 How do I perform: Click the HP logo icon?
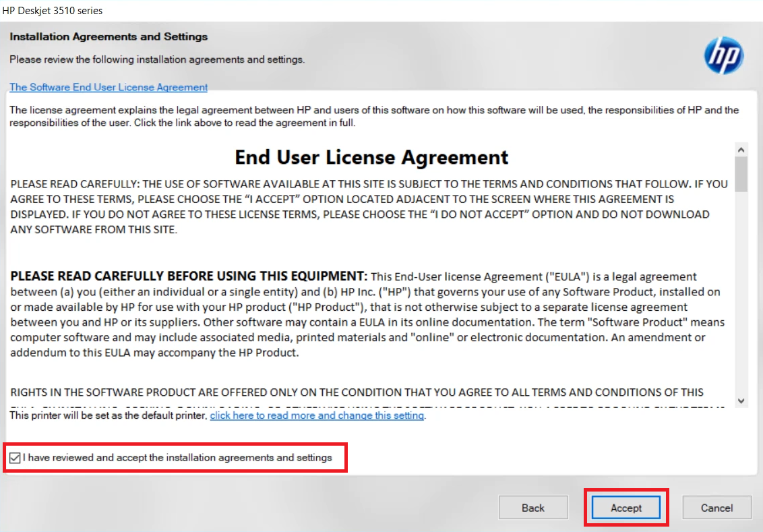(x=724, y=55)
